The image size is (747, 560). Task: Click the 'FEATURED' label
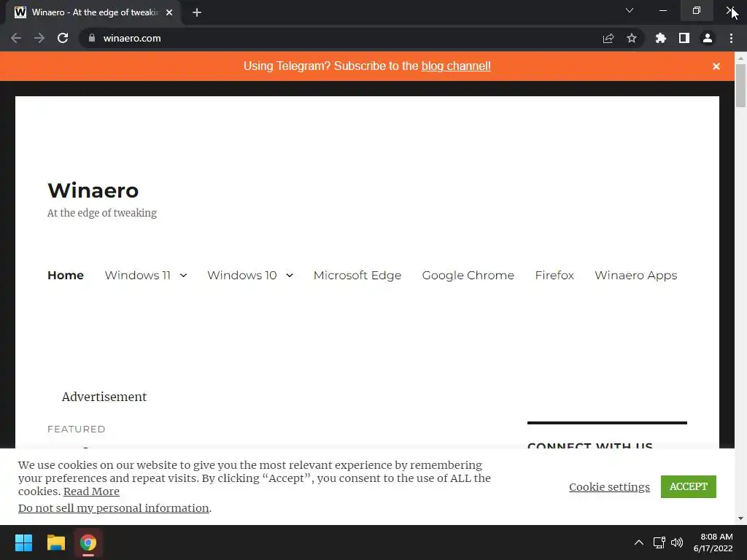(x=76, y=429)
